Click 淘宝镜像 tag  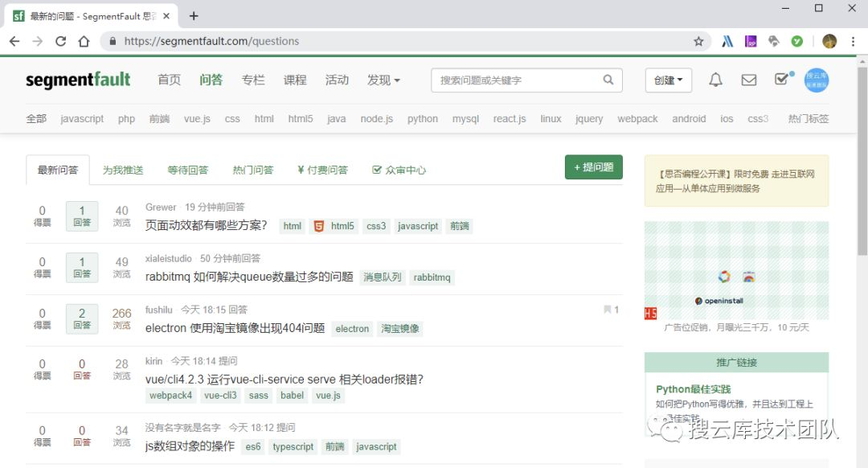pyautogui.click(x=399, y=328)
